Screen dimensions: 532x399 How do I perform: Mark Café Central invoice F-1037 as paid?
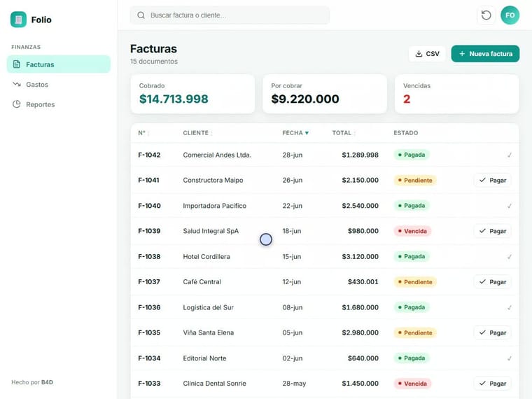(x=492, y=282)
